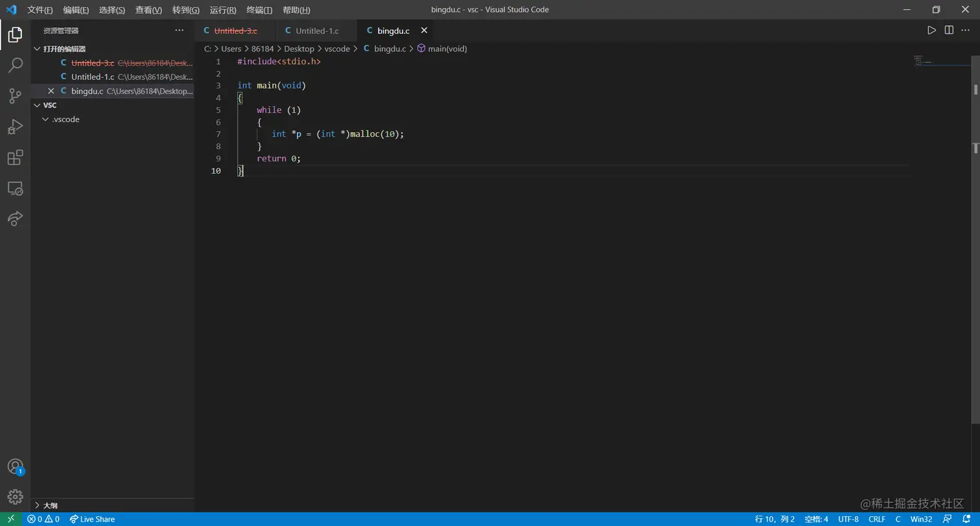
Task: Click Users in the breadcrumb path
Action: coord(231,49)
